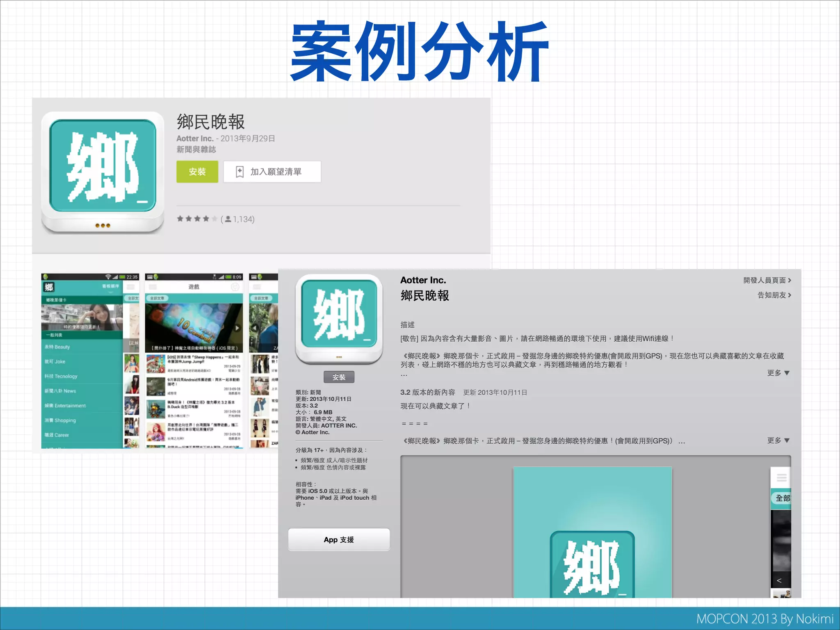Select 新聞八卦 News in the side menu
This screenshot has height=630, width=840.
(x=82, y=391)
